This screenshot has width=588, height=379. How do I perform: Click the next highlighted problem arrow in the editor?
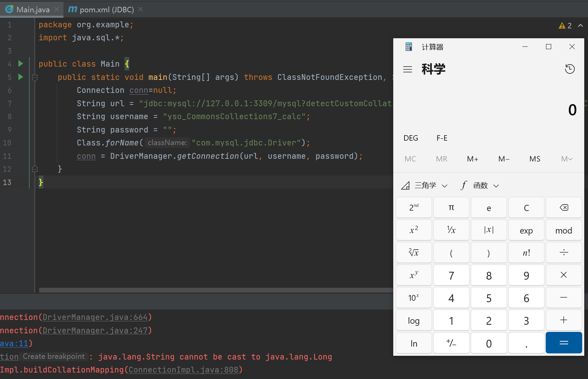(x=580, y=26)
